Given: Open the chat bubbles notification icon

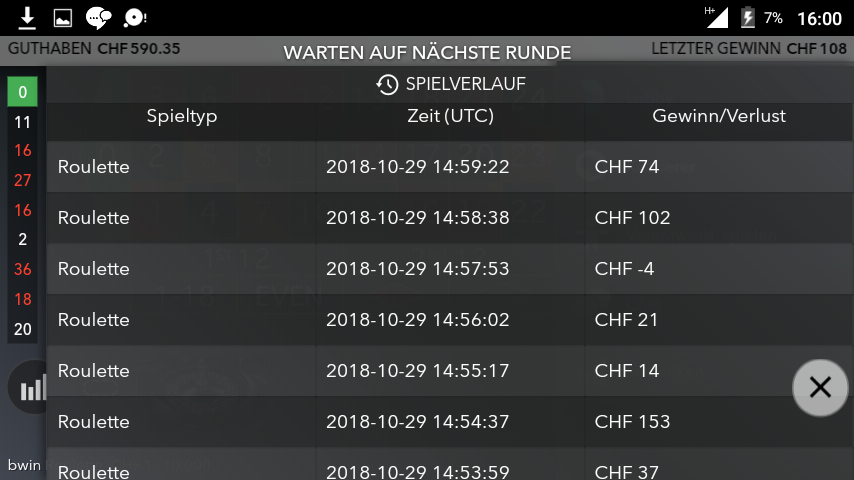Looking at the screenshot, I should (99, 18).
